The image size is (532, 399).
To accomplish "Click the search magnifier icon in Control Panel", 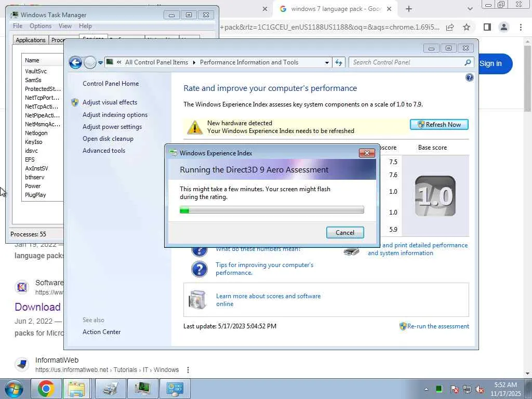I will 468,62.
